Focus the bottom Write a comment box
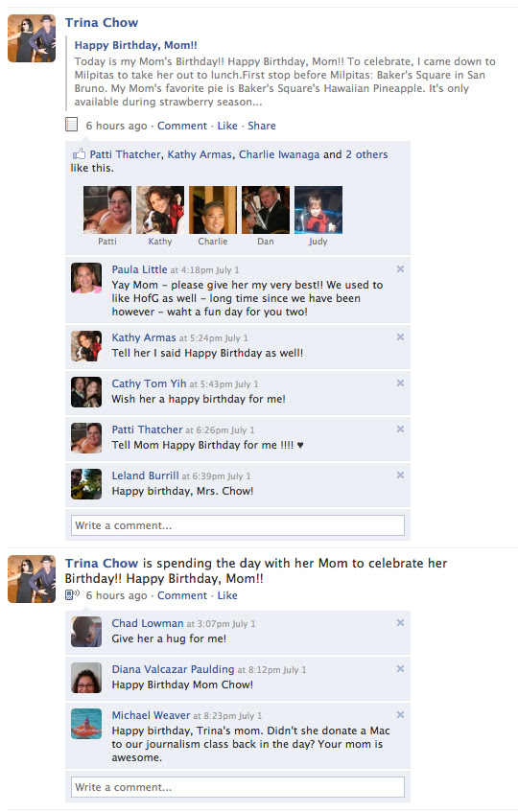This screenshot has width=518, height=812. 238,787
